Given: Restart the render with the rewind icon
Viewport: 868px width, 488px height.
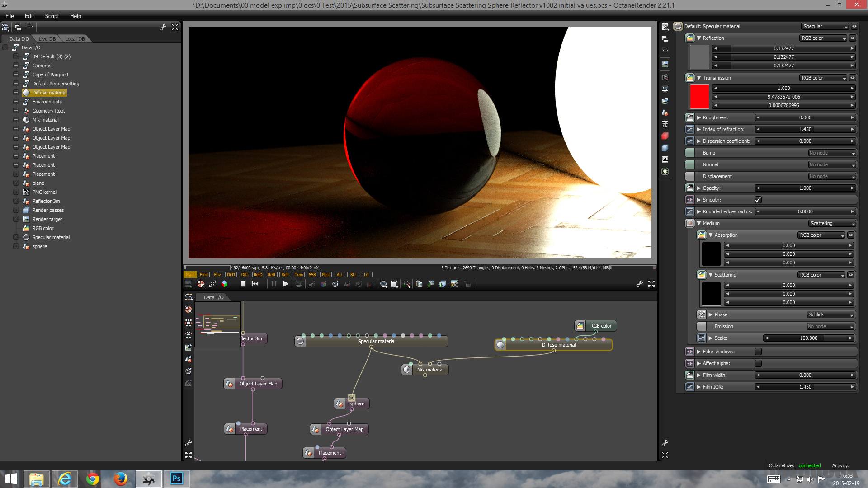Looking at the screenshot, I should 255,284.
